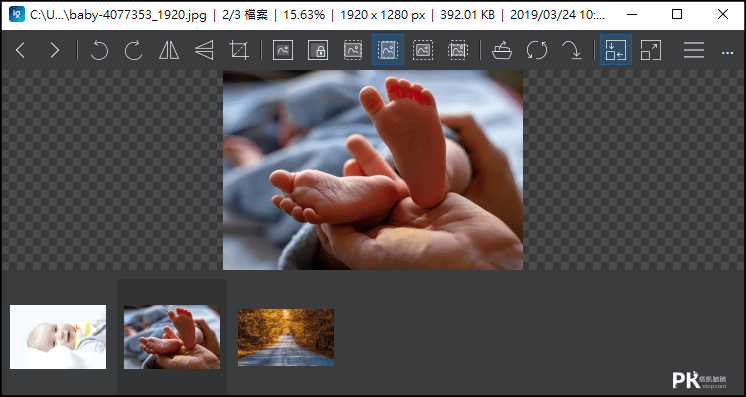Select Scale to fit zoom mode
The height and width of the screenshot is (397, 746).
423,50
